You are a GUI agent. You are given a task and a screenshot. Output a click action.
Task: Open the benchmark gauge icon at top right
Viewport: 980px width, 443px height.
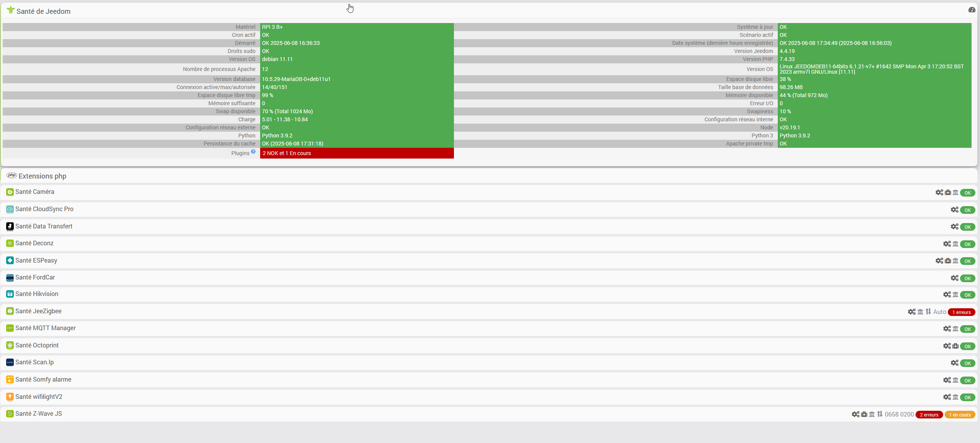972,10
